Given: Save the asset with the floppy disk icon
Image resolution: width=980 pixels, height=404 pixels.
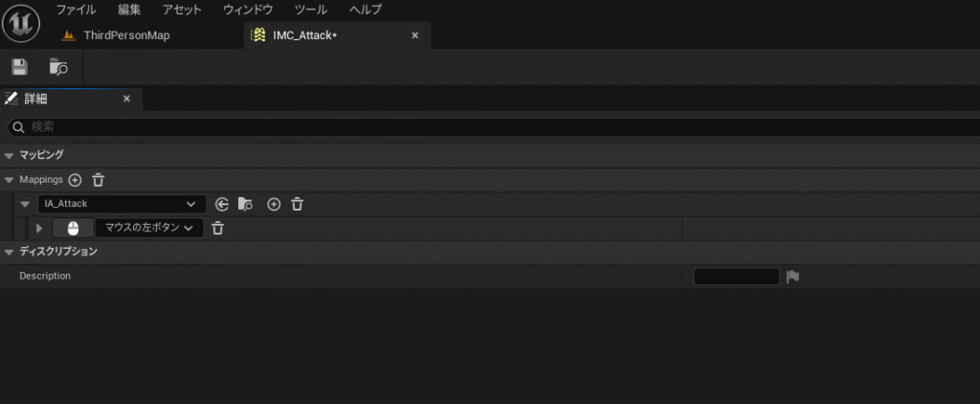Looking at the screenshot, I should [20, 67].
